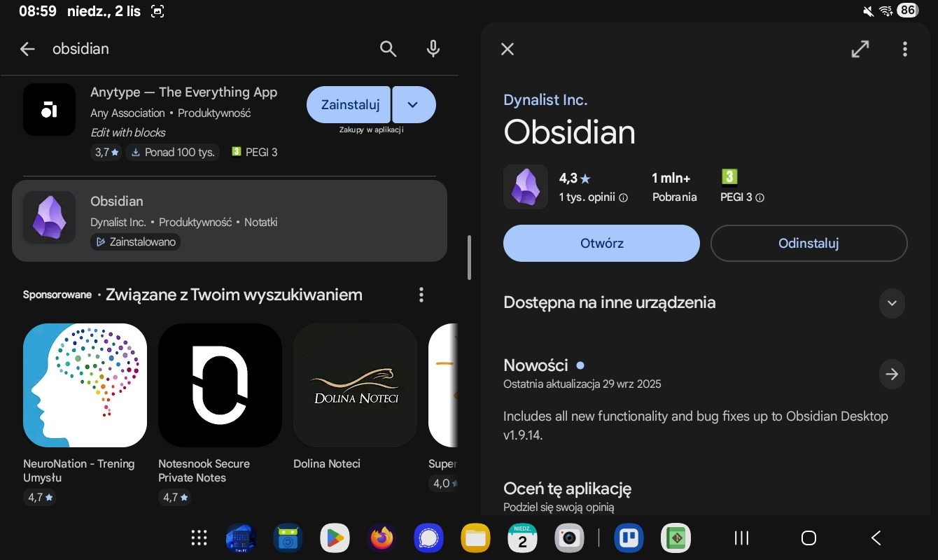Expand install options dropdown for Anytype
The width and height of the screenshot is (938, 560).
click(x=413, y=105)
